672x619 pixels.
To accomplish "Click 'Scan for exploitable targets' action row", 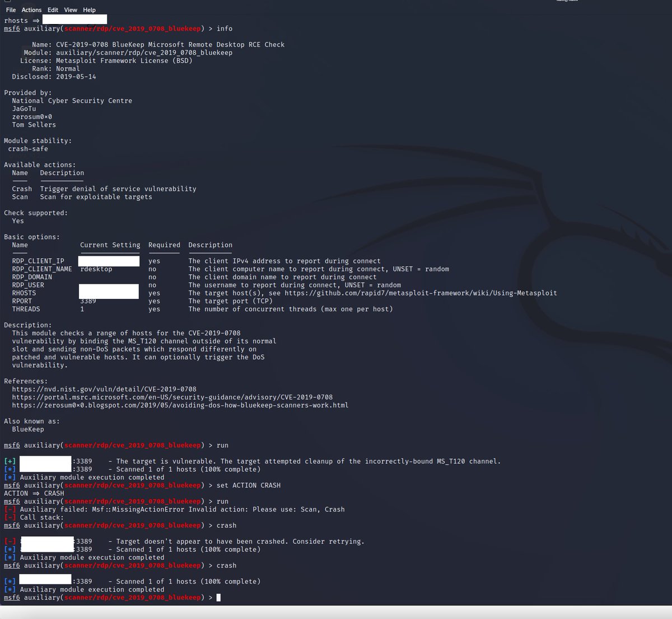I will [x=82, y=197].
